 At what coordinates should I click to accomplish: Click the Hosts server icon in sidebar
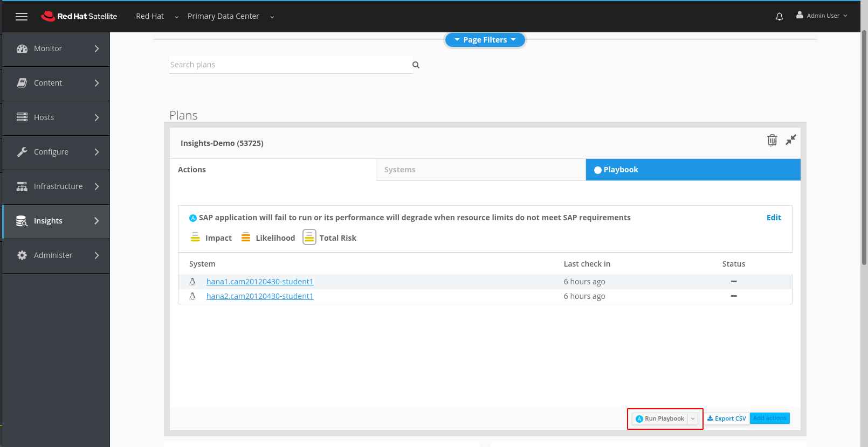pos(22,117)
